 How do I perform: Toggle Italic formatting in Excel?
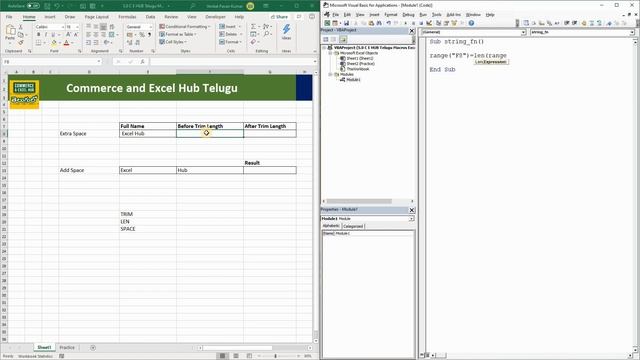[x=46, y=35]
